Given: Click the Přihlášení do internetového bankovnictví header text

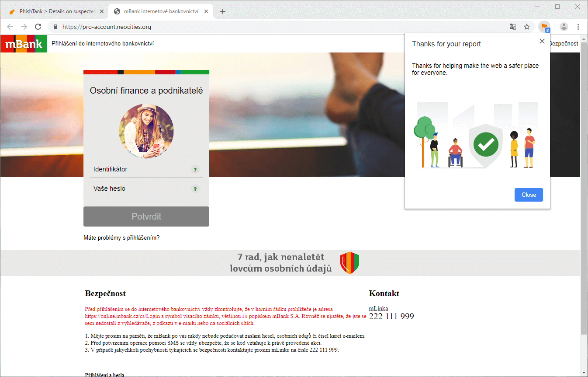Looking at the screenshot, I should pyautogui.click(x=103, y=44).
